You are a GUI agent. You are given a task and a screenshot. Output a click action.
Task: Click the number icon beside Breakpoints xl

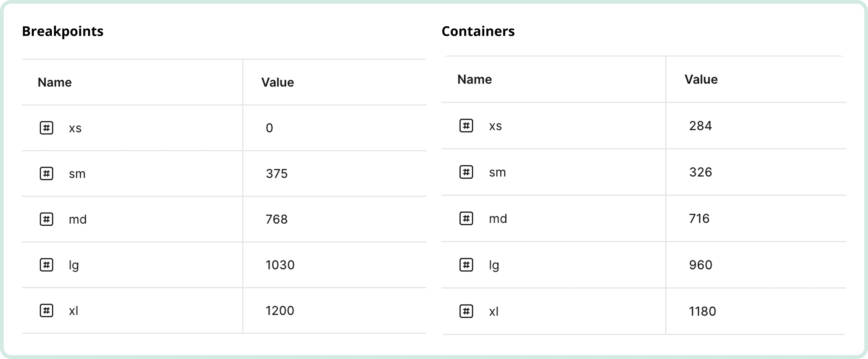coord(47,310)
